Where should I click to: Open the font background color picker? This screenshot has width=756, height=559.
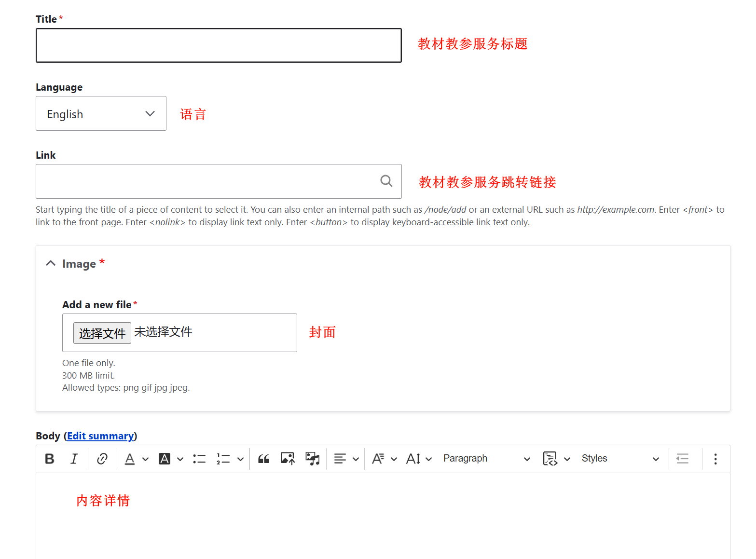171,459
